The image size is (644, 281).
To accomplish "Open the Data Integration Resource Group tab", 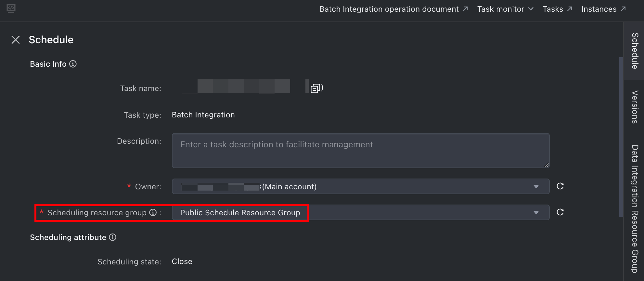I will pos(634,209).
